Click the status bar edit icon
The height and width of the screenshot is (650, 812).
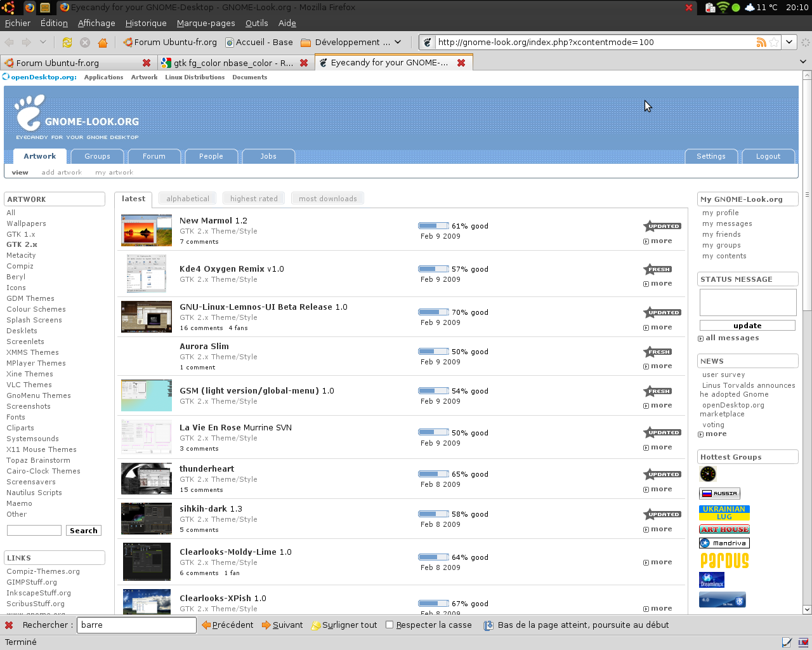pos(787,642)
